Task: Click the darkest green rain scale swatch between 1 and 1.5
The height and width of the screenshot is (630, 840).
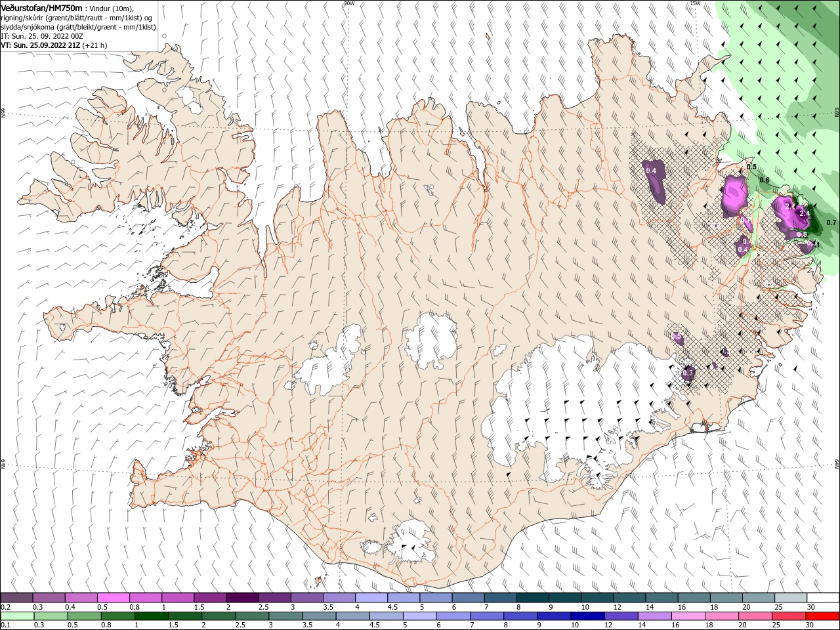Action: click(153, 616)
